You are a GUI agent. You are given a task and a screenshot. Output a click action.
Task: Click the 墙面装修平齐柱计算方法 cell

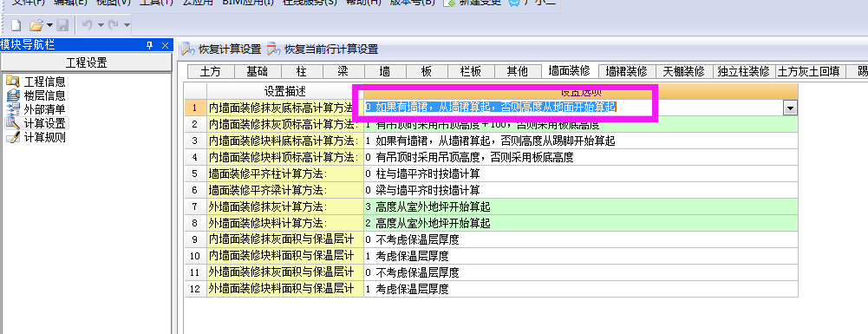pos(285,174)
